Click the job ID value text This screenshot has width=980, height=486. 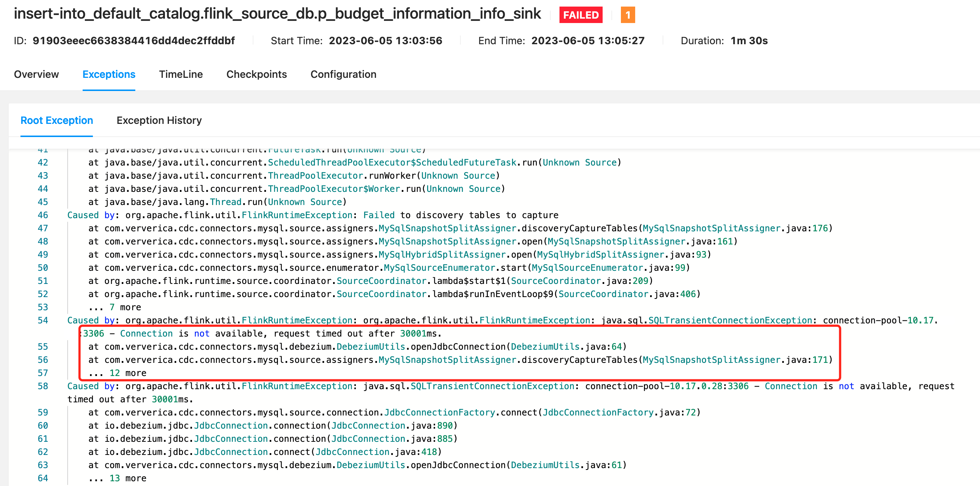click(x=133, y=41)
